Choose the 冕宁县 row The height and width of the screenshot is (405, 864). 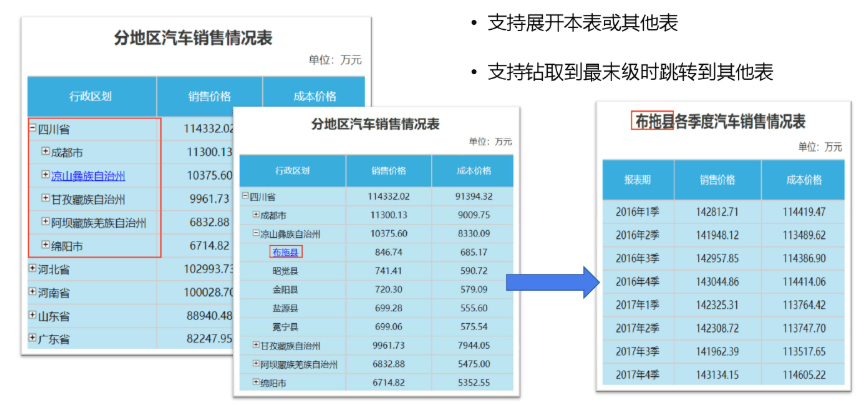point(285,326)
